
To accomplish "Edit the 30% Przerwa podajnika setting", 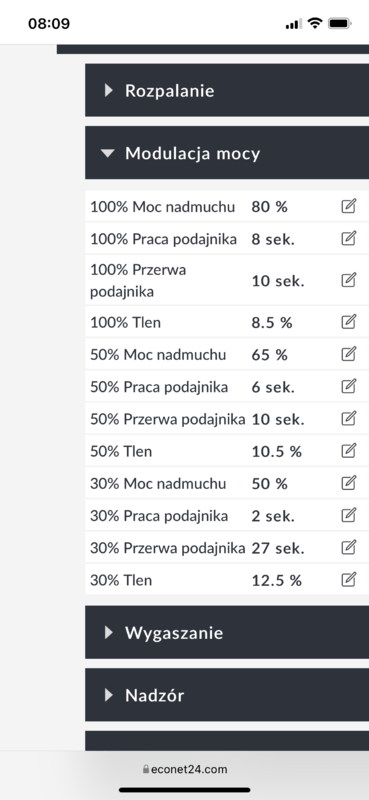I will (349, 547).
